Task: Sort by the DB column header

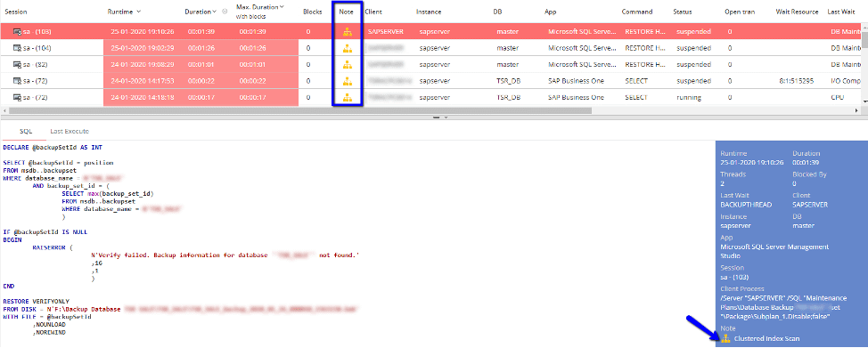Action: pos(497,12)
